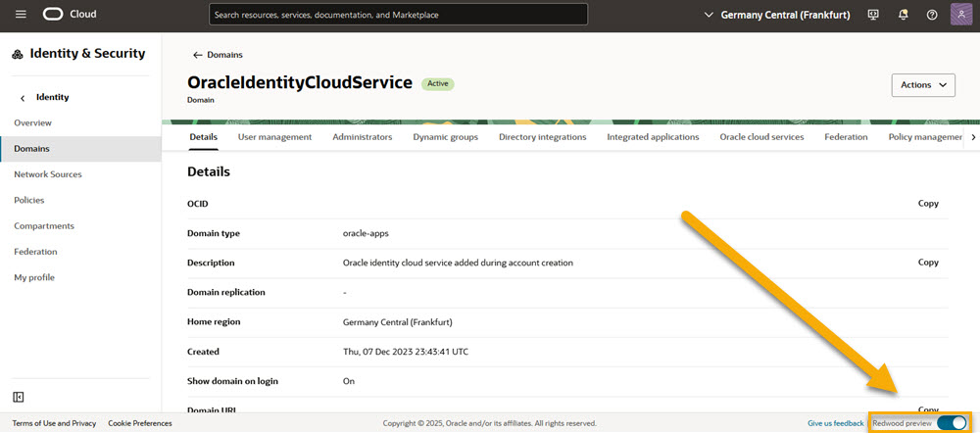
Task: Open My profile in sidebar
Action: (x=80, y=277)
